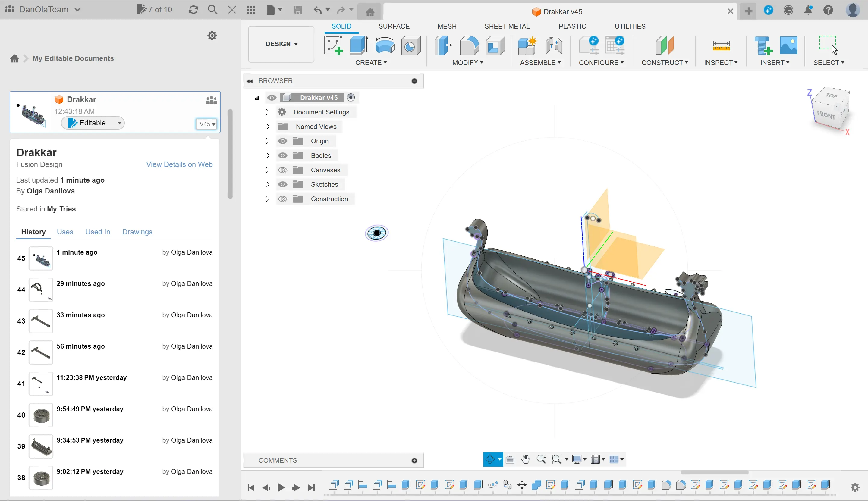Open Insert McMaster-Carr component icon
The image size is (868, 501).
coord(763,45)
